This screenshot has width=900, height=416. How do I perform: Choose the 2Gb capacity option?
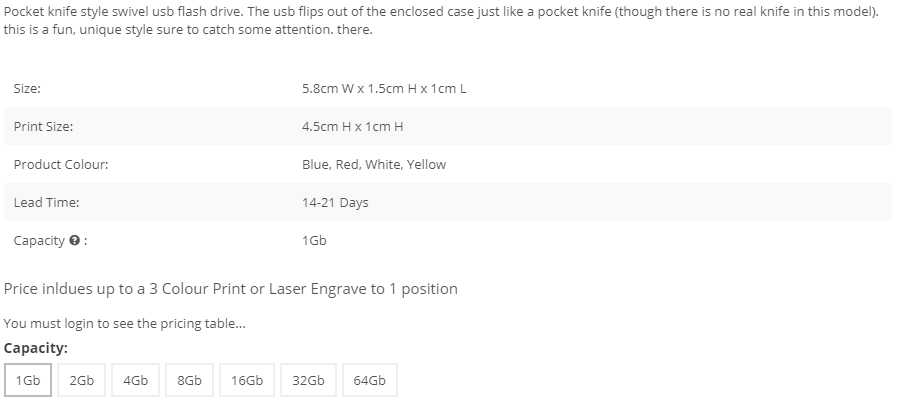(x=82, y=380)
